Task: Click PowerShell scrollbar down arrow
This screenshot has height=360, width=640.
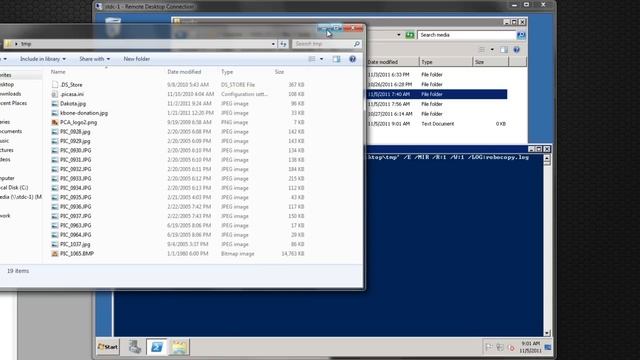Action: 547,333
